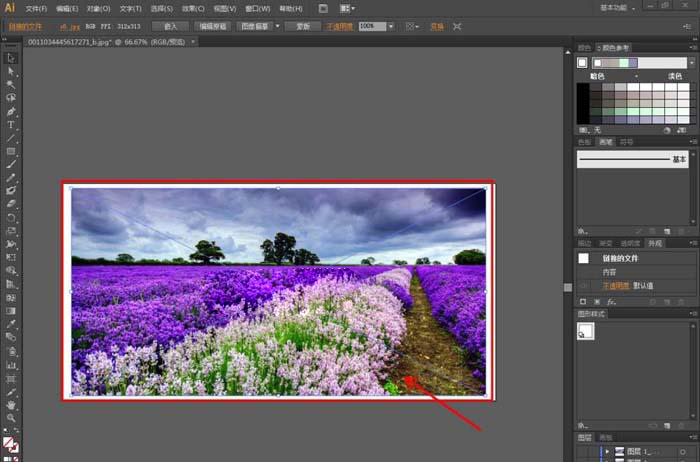Select the Hand tool
The width and height of the screenshot is (700, 462).
coord(11,405)
